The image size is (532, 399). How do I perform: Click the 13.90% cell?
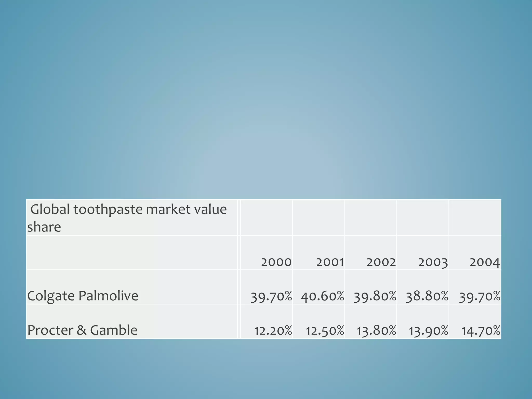423,322
